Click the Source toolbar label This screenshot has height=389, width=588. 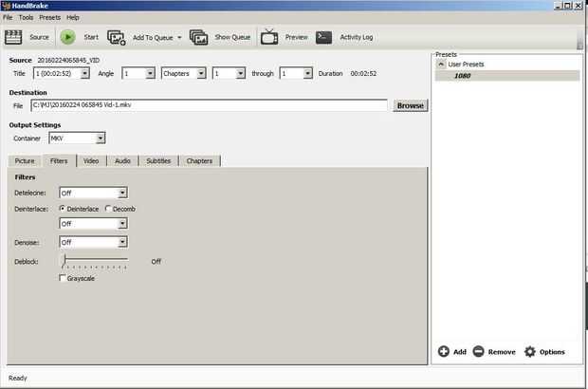tap(40, 37)
